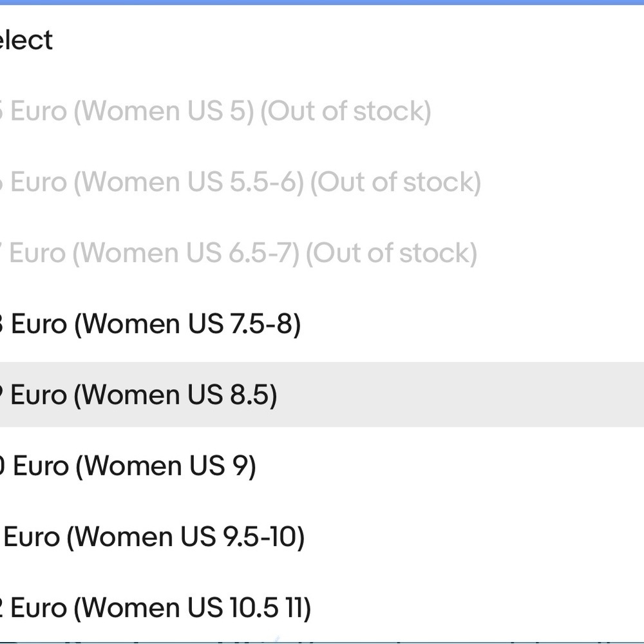Click the disabled Women US 6.5-7 entry
The image size is (644, 644).
[322, 253]
